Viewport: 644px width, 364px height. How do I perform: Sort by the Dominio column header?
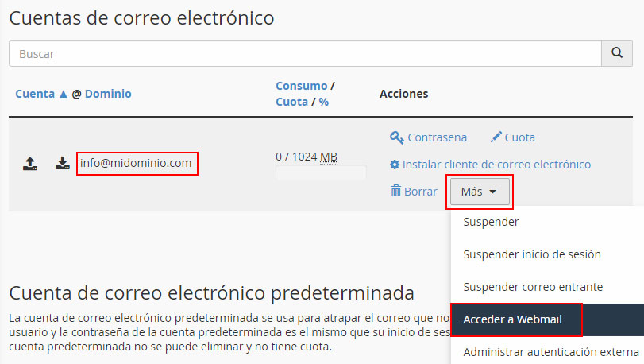pyautogui.click(x=108, y=94)
